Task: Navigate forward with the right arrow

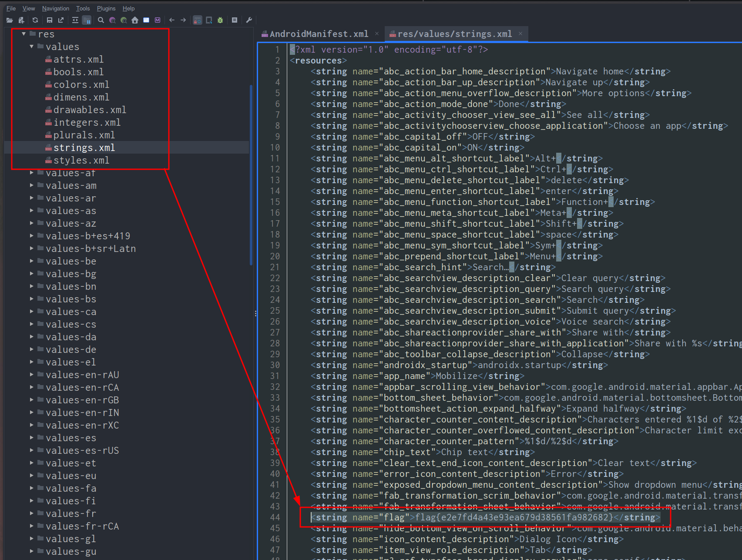Action: [x=183, y=20]
